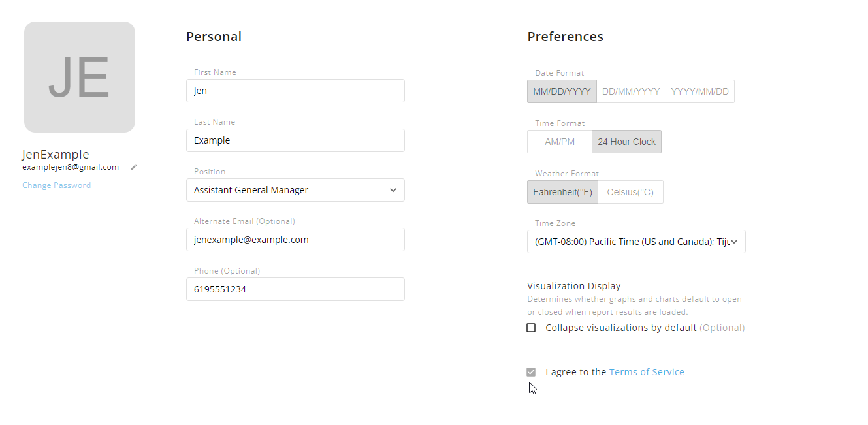Switch time format to AM/PM

coord(560,142)
